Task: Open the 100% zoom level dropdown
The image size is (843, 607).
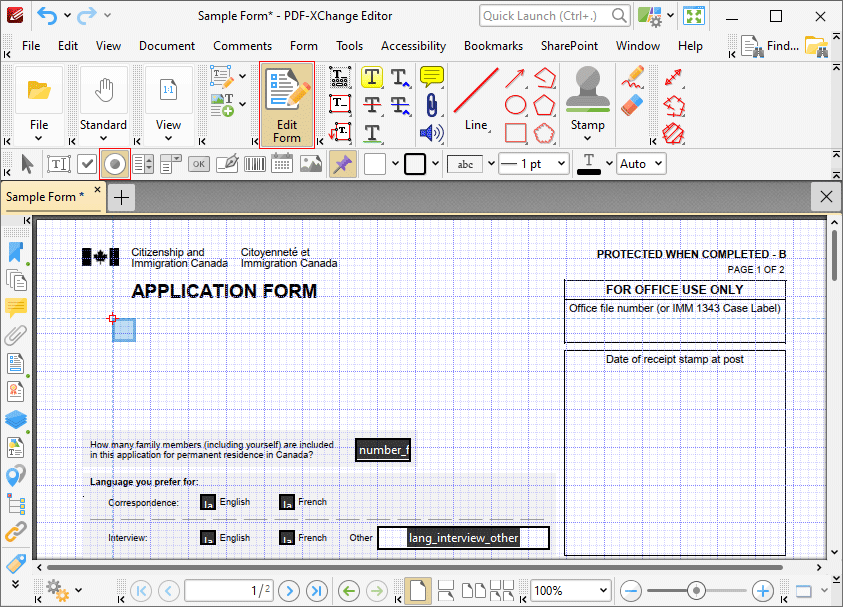Action: (603, 590)
